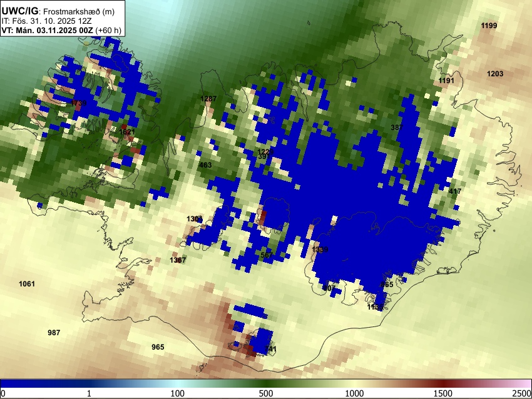This screenshot has width=532, height=399.
Task: Click the title text 'Frostmarkshæð (m)'
Action: pyautogui.click(x=79, y=11)
